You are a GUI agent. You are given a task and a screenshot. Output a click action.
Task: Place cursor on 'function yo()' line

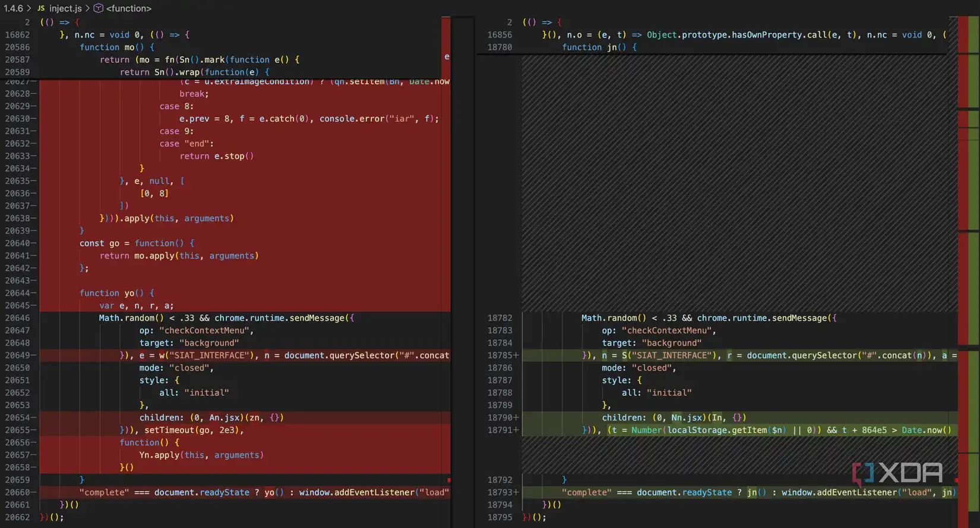tap(116, 293)
